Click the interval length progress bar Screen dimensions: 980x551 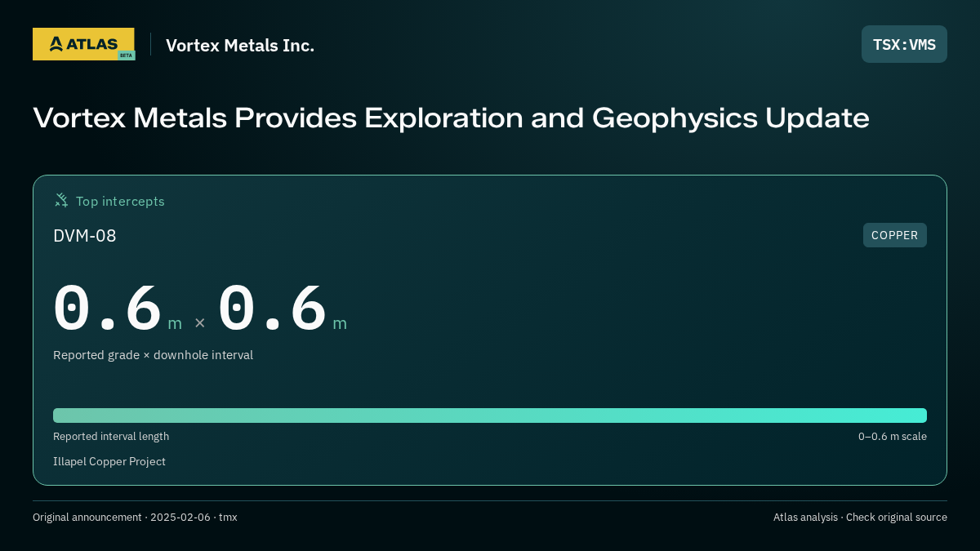[x=490, y=415]
